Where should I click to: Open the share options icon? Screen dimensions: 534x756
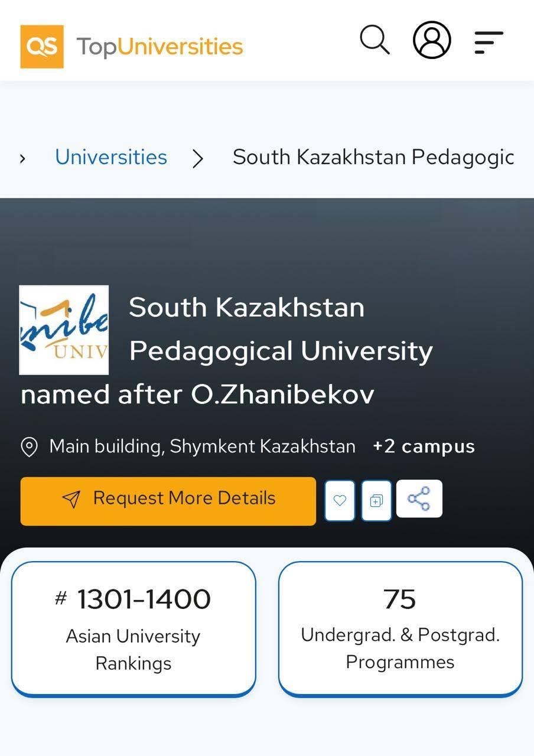click(419, 499)
